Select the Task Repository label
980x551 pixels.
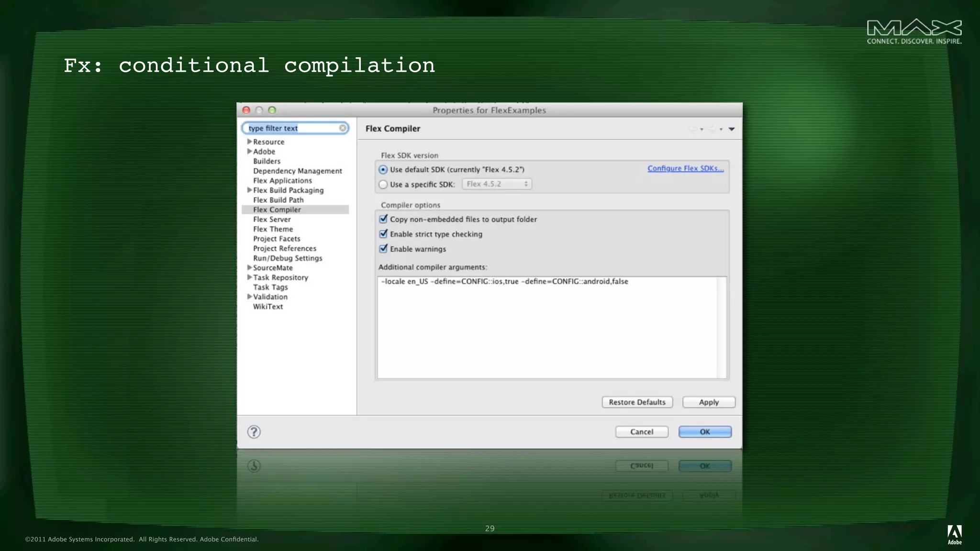(281, 277)
